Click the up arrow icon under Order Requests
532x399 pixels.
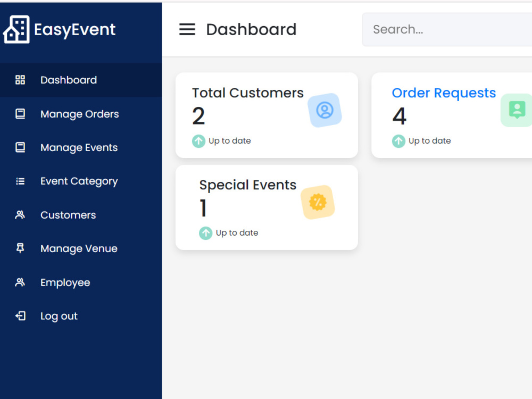coord(398,141)
